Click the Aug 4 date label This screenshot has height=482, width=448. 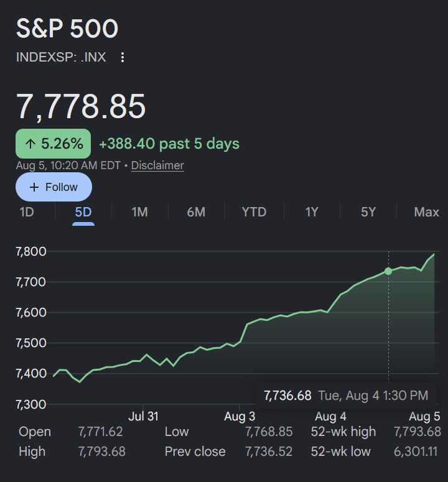[330, 417]
